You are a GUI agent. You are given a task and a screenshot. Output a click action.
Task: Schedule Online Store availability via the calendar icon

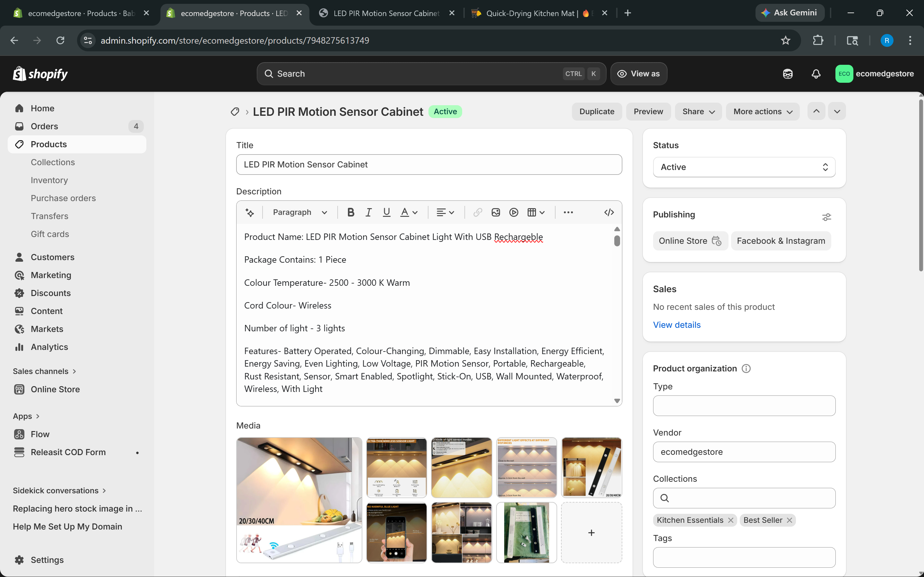pos(717,241)
